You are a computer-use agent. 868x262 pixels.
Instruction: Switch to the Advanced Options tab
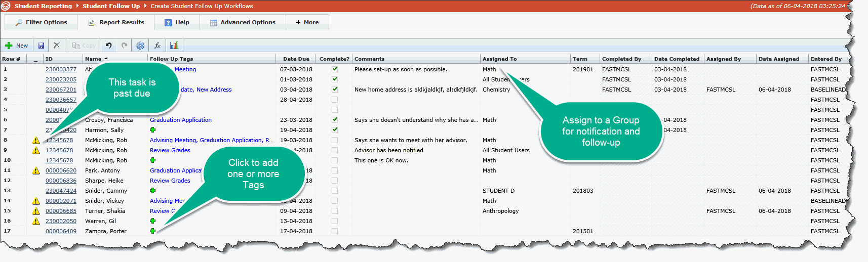point(243,22)
